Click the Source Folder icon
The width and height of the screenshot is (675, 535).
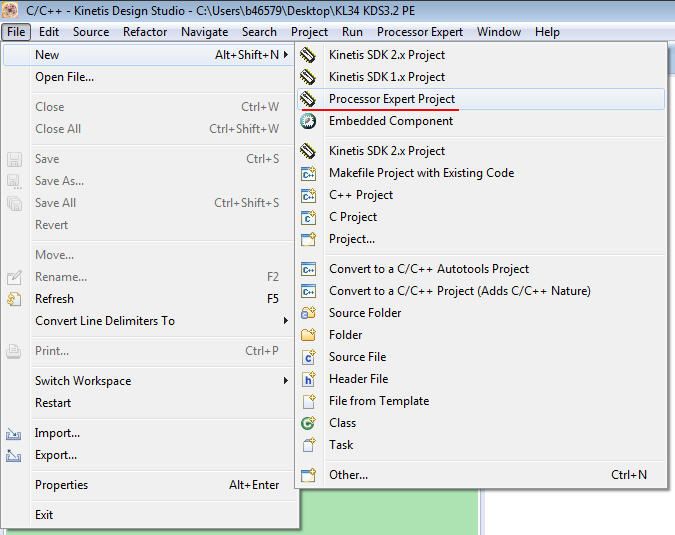308,313
